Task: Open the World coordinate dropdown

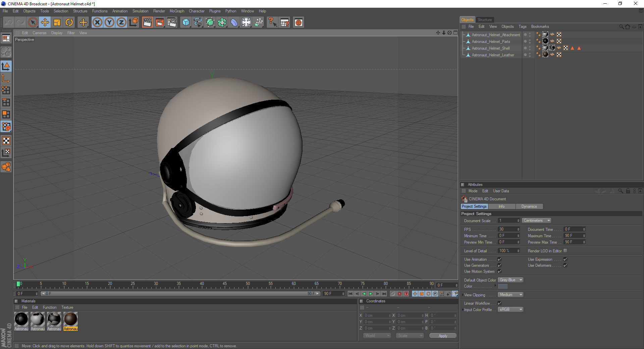Action: tap(377, 336)
